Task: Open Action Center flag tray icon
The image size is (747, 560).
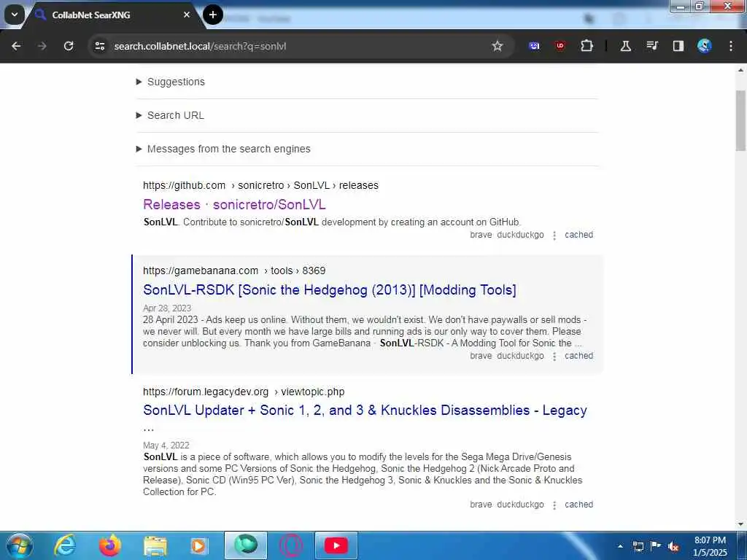Action: (656, 546)
